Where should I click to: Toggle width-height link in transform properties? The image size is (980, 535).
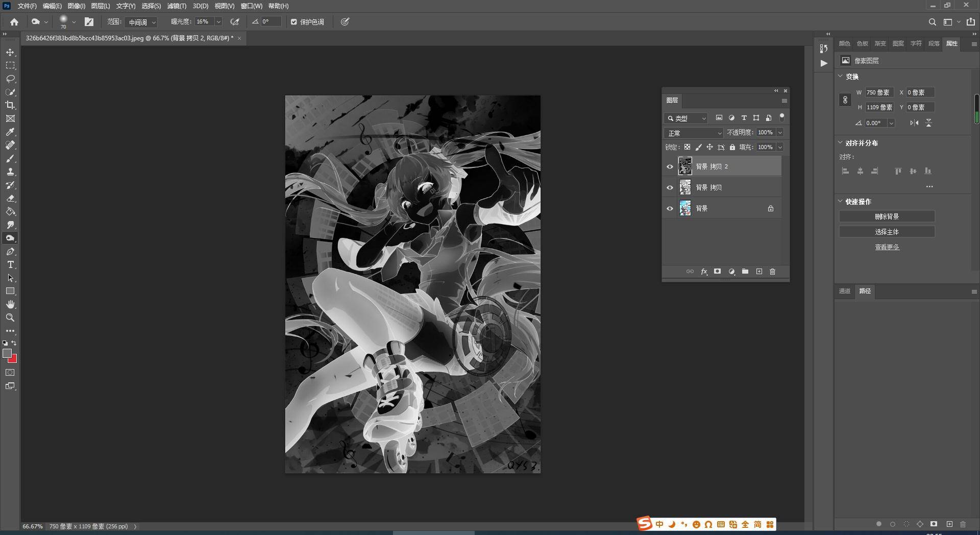tap(845, 100)
